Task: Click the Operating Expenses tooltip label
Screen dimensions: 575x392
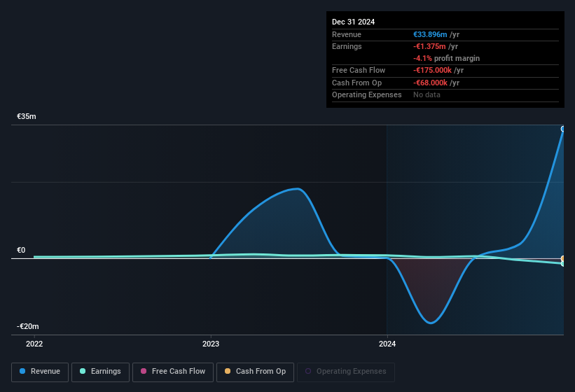Action: [367, 95]
